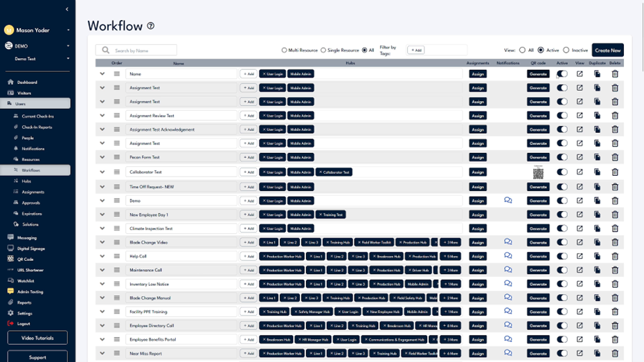Delete the Near Miss Report workflow
Screen dimensions: 644x362
pos(615,354)
